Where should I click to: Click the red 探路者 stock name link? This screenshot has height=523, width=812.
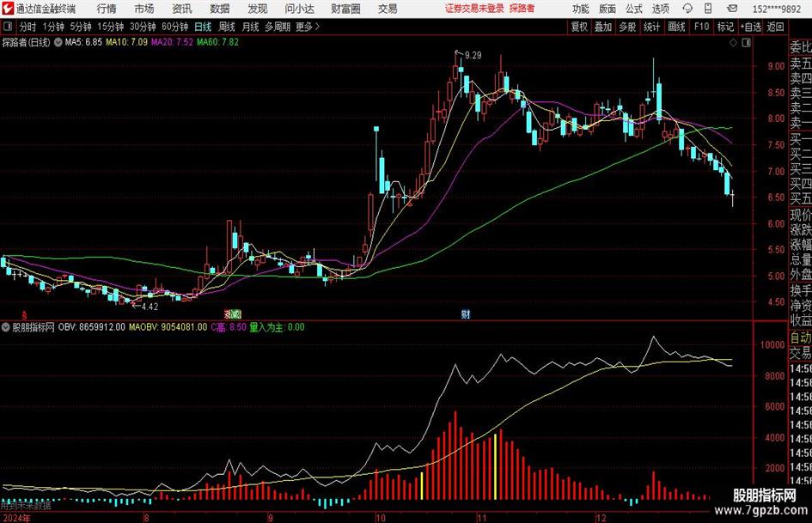[522, 9]
